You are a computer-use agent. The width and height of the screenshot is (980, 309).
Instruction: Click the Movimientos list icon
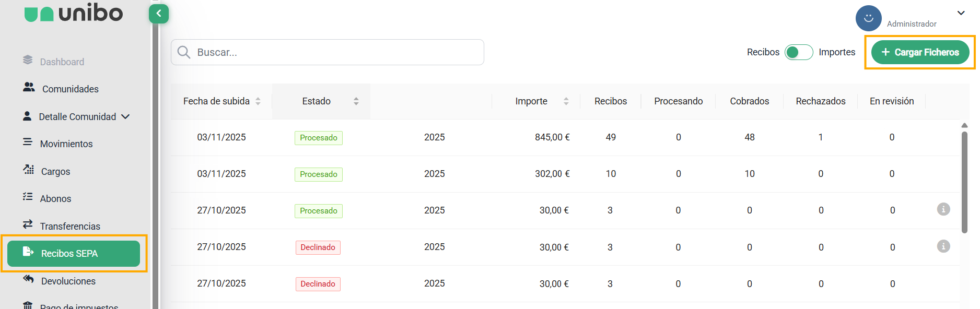(x=28, y=142)
